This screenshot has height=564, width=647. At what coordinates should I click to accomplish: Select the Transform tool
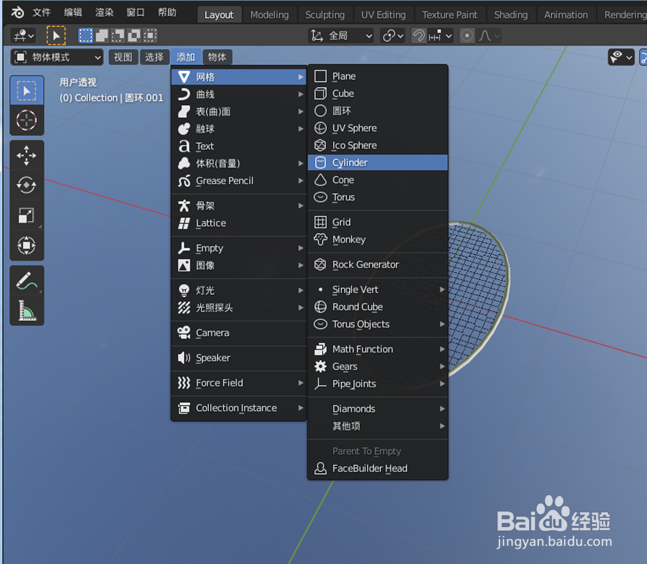(27, 245)
